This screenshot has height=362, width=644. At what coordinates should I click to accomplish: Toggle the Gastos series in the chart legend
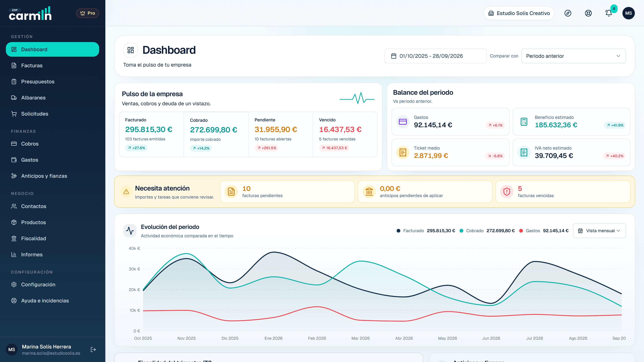544,231
